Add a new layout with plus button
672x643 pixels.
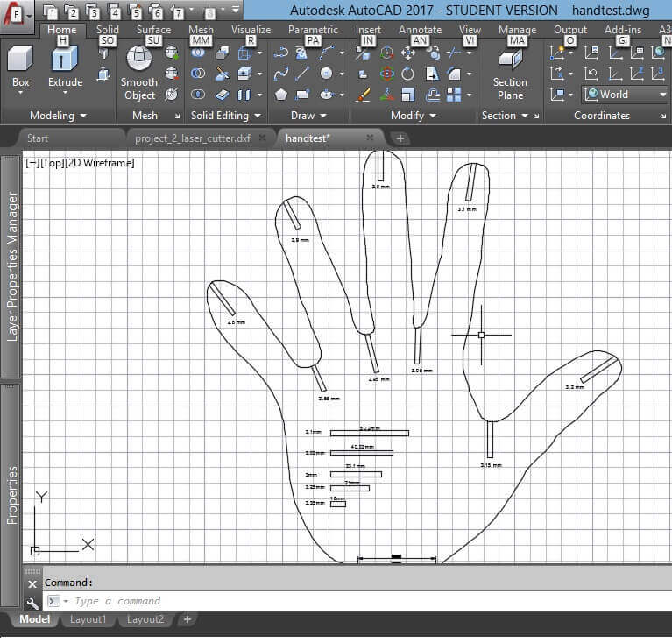(187, 619)
